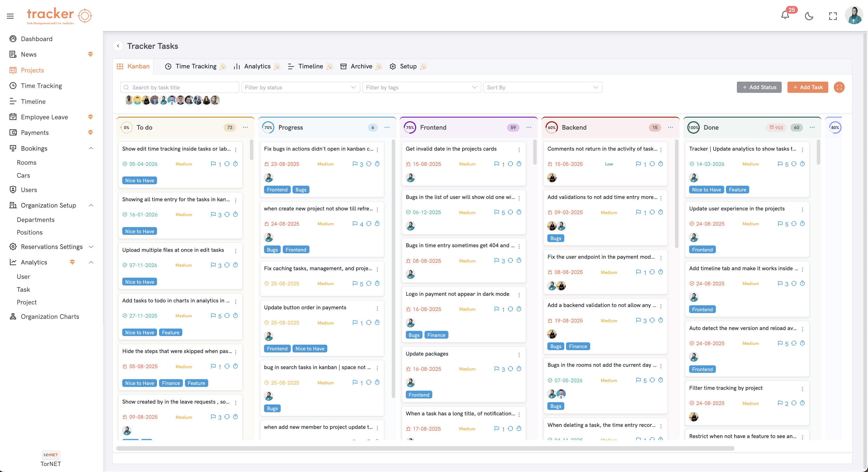Open the Sort By dropdown
This screenshot has width=868, height=472.
[542, 87]
